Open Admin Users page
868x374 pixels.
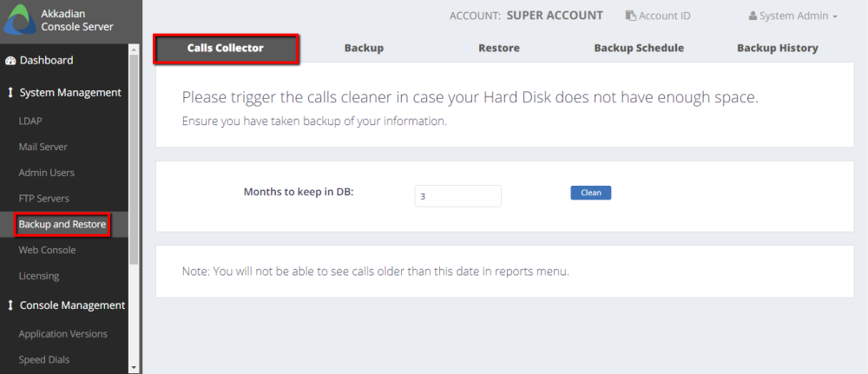point(47,173)
